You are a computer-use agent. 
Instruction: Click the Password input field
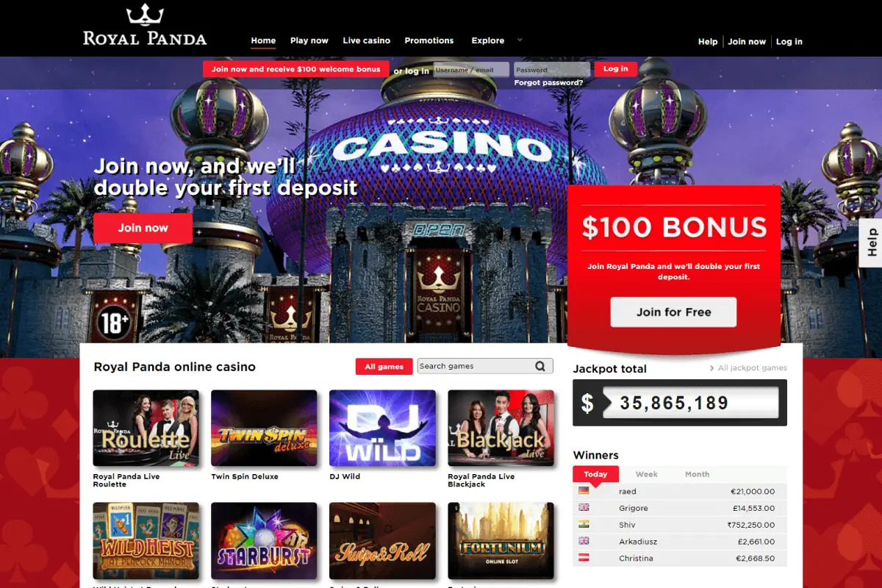click(x=552, y=70)
